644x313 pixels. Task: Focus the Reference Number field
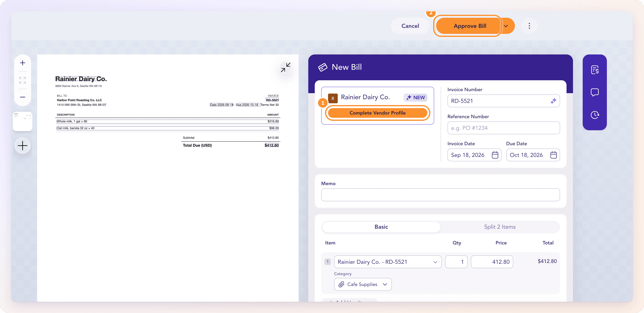coord(503,128)
